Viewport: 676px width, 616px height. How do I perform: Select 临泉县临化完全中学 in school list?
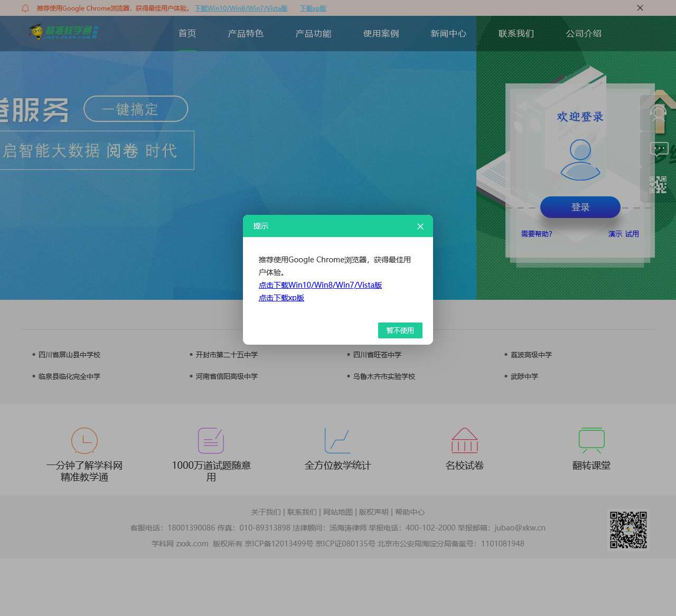(69, 376)
